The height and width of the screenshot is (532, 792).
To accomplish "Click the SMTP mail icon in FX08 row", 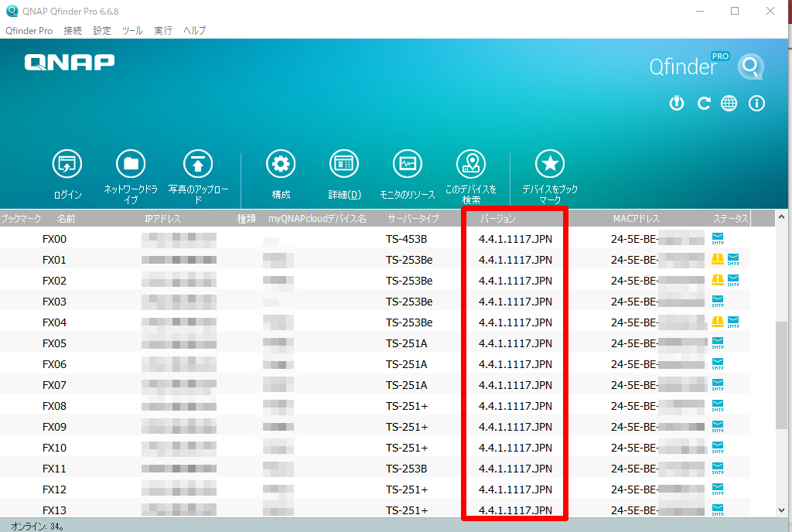I will 718,406.
